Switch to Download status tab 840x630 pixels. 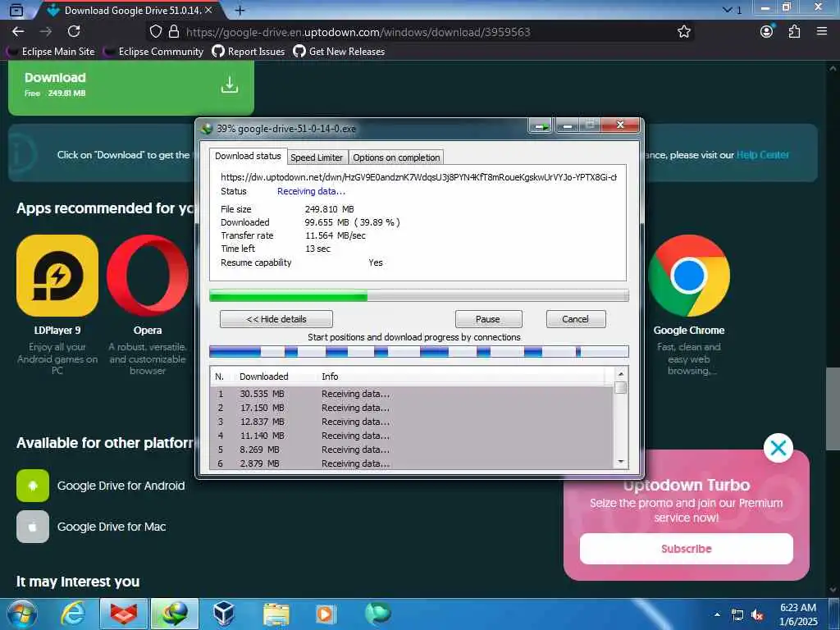(x=248, y=156)
